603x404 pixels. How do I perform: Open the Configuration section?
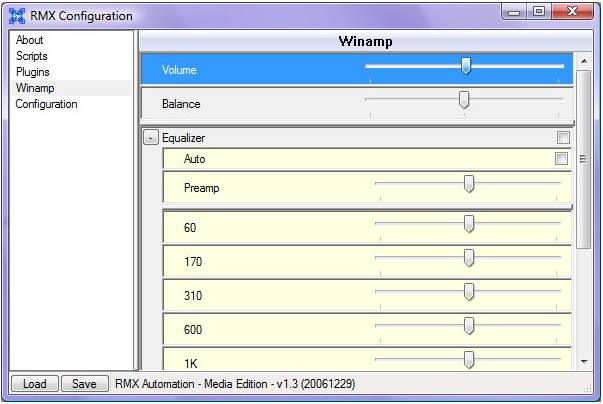[47, 104]
